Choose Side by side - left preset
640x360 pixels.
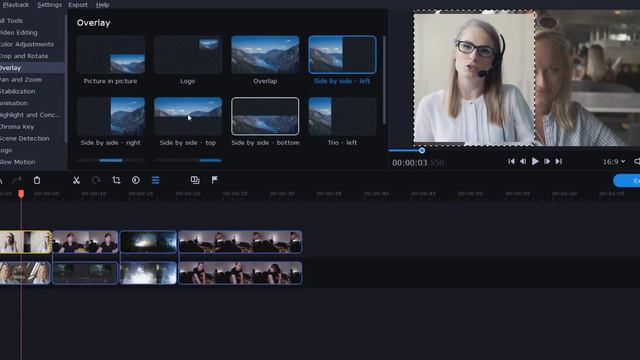pos(342,55)
